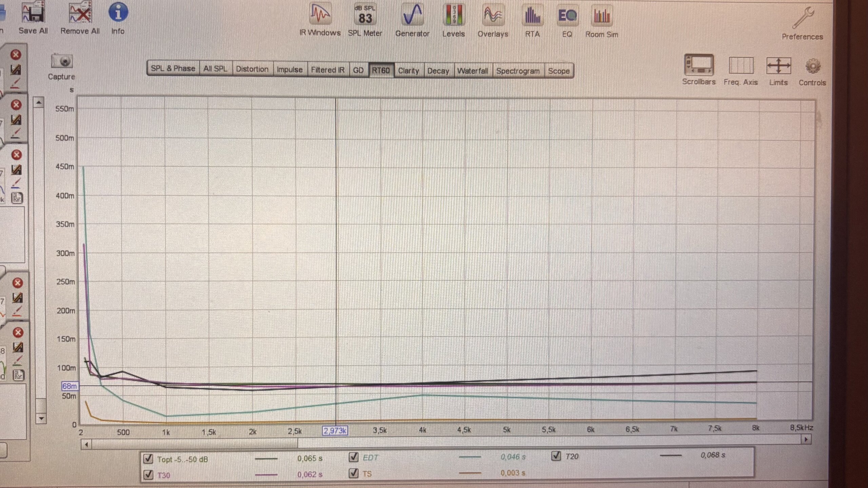Image resolution: width=868 pixels, height=488 pixels.
Task: Open the Overlays window
Action: point(493,15)
